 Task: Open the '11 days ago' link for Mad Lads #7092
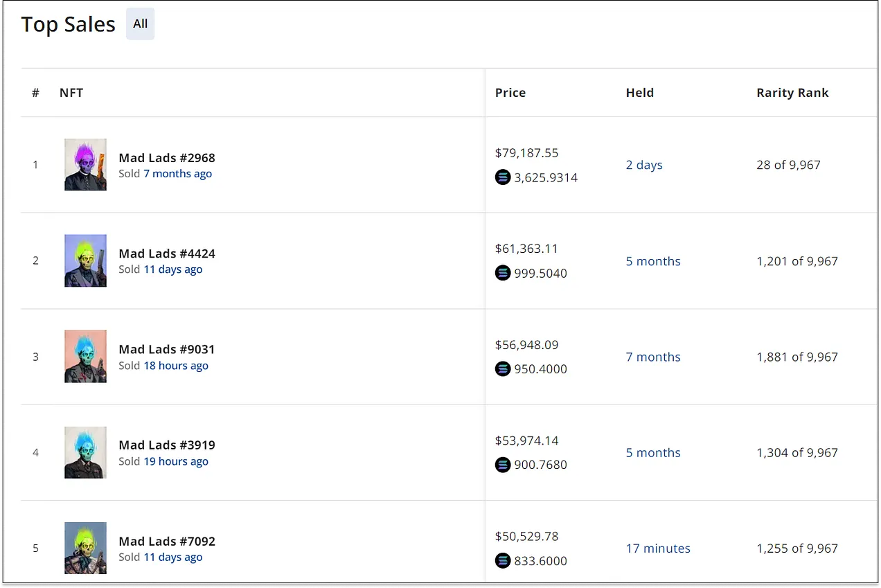(x=172, y=557)
